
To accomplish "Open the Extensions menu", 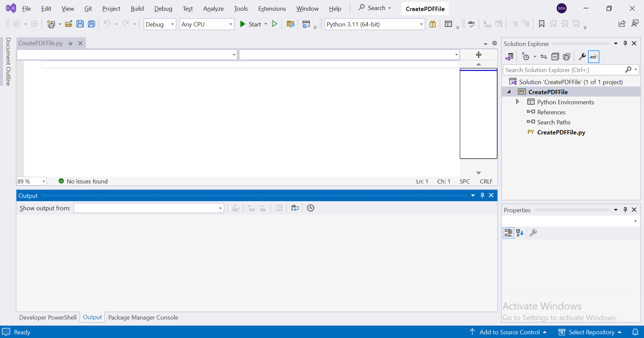I will [x=272, y=9].
